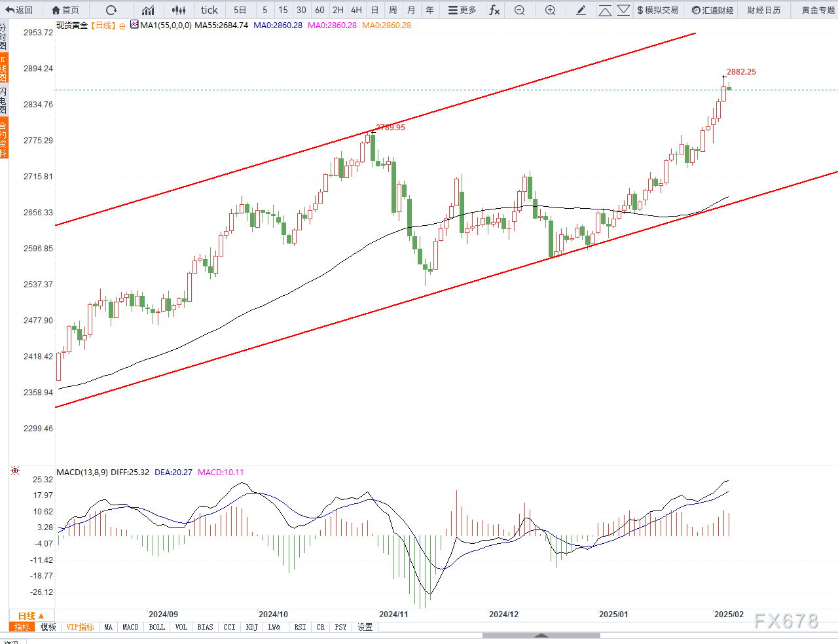Click the MACD panel settings gear icon
838x644 pixels.
[15, 471]
